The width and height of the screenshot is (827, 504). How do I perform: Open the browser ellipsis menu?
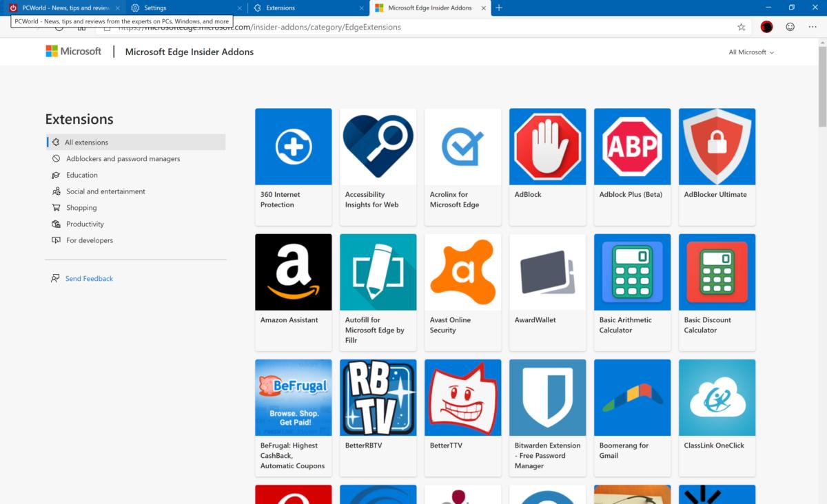814,27
